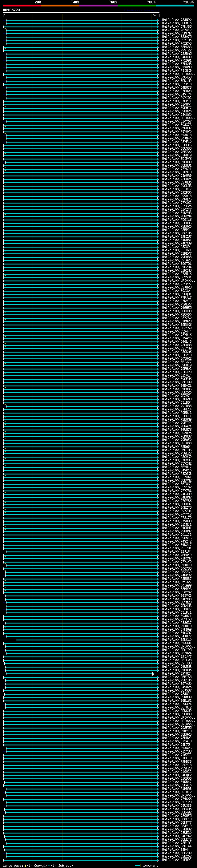The image size is (197, 868).
Task: Click the UniRef100_B9YI35 entry
Action: click(x=177, y=40)
